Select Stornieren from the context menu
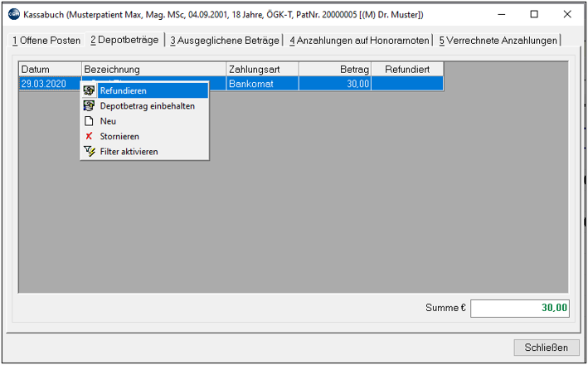The image size is (588, 365). (x=145, y=136)
